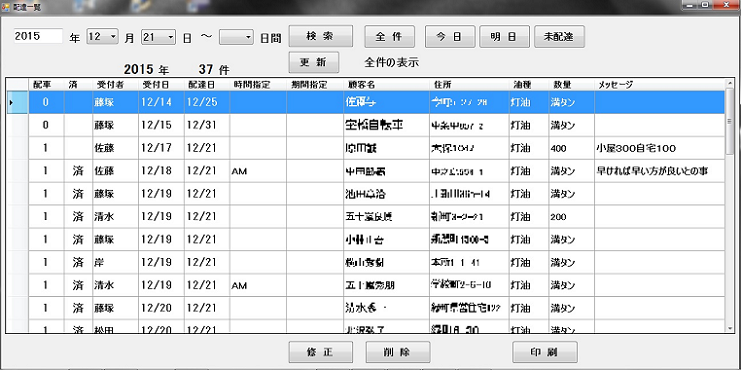This screenshot has height=370, width=741.
Task: Click the 全件の表示 status label
Action: (391, 62)
